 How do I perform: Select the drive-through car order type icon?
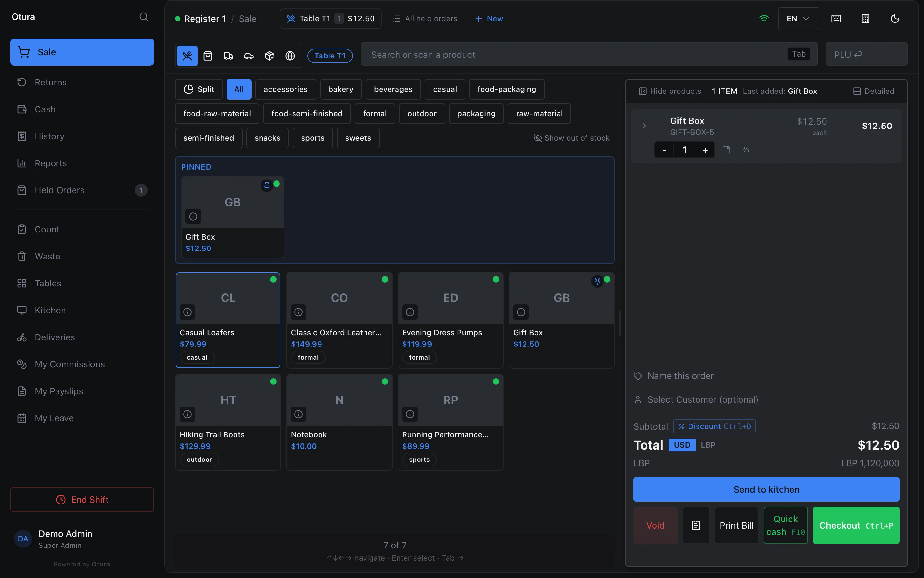click(249, 56)
